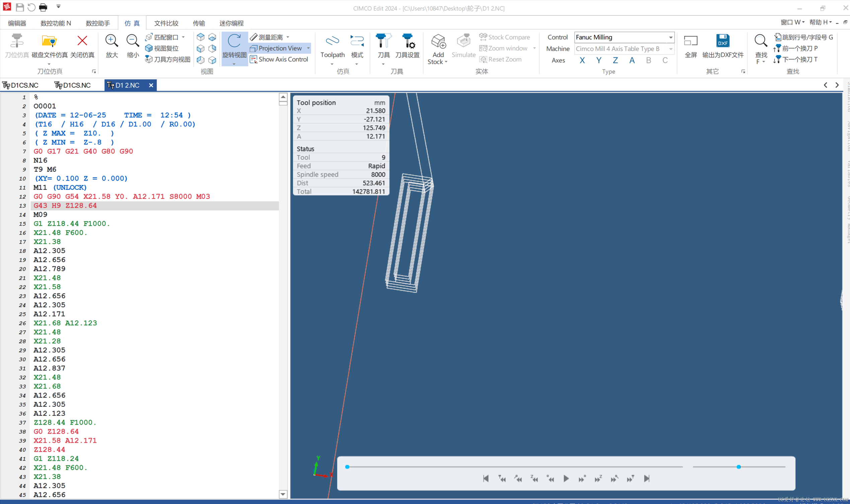850x504 pixels.
Task: Switch to the 文件比较 tab
Action: [166, 23]
